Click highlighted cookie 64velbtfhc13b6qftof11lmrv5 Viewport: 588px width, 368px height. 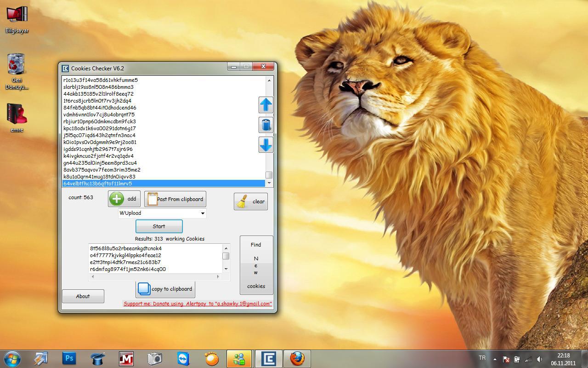tap(164, 184)
